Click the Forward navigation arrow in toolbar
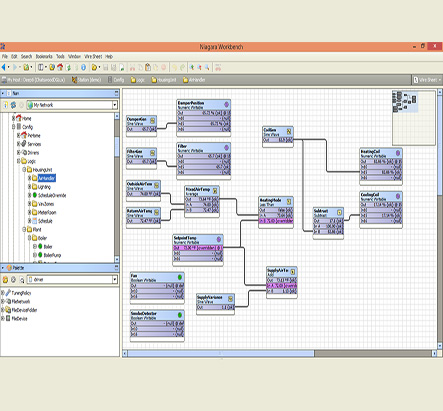Screen dimensions: 443x411 point(15,68)
